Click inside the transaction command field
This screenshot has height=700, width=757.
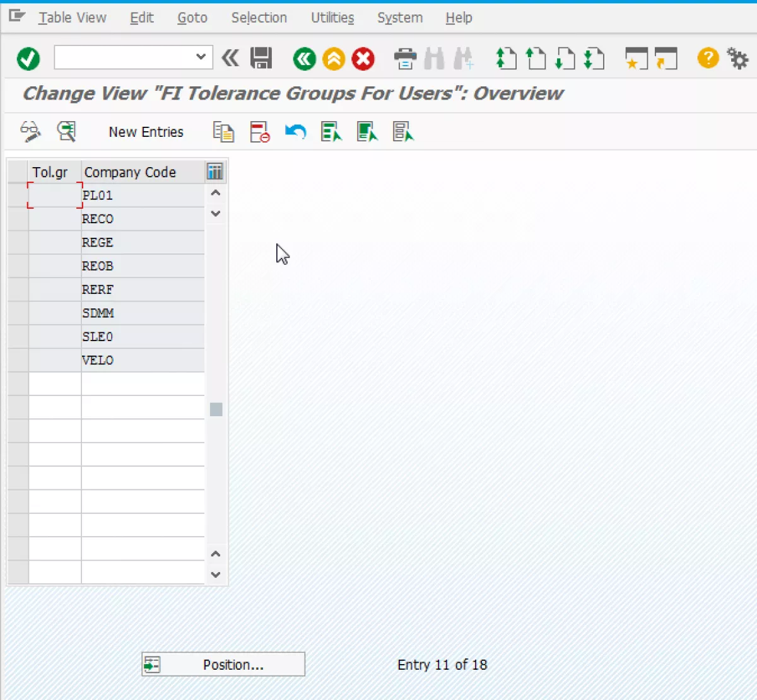point(125,57)
